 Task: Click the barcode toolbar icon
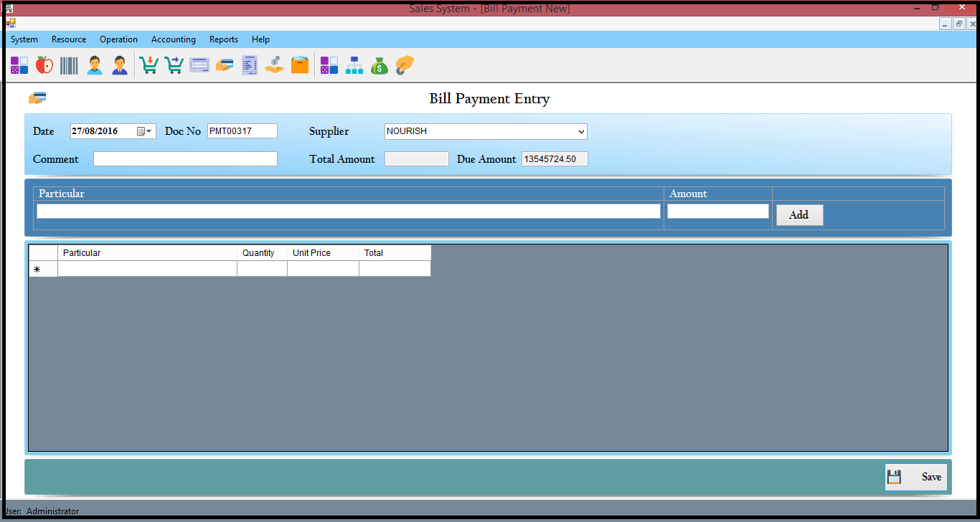69,65
